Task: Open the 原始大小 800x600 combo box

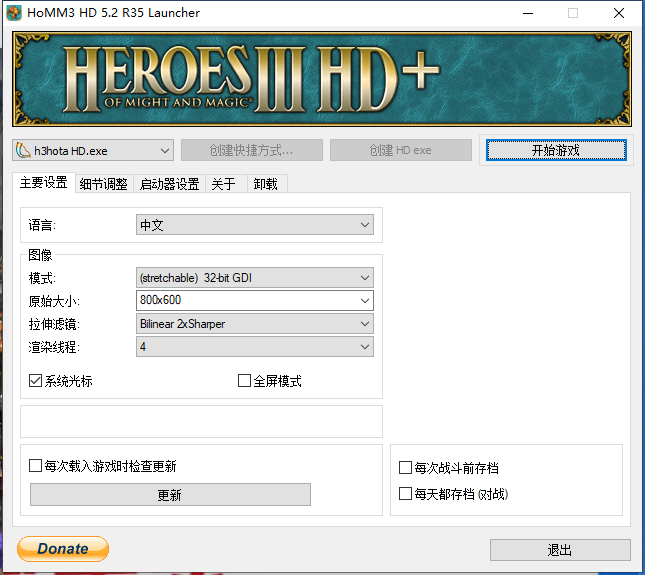Action: (x=255, y=301)
